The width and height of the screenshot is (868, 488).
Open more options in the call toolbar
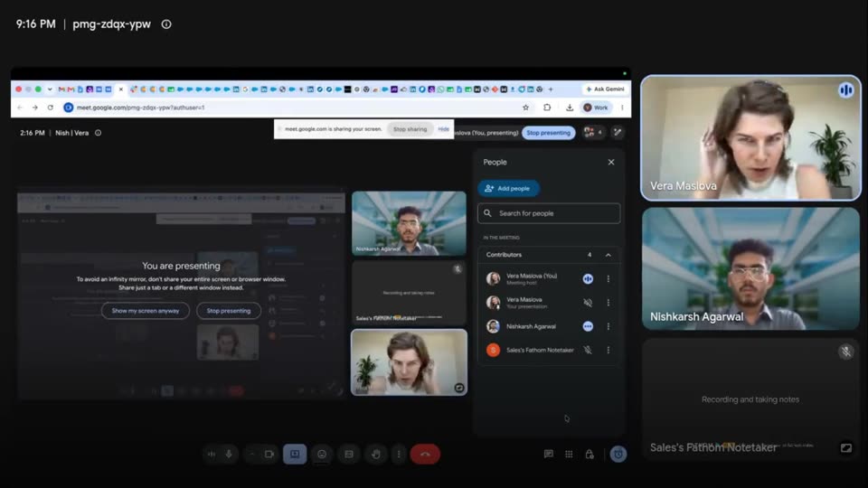pyautogui.click(x=399, y=455)
